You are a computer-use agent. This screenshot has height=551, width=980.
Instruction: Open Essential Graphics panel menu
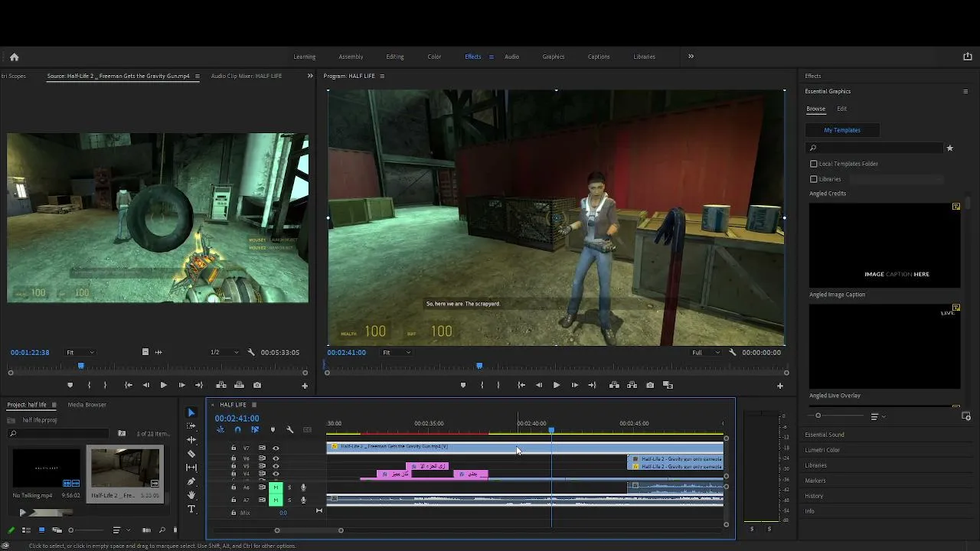point(965,92)
